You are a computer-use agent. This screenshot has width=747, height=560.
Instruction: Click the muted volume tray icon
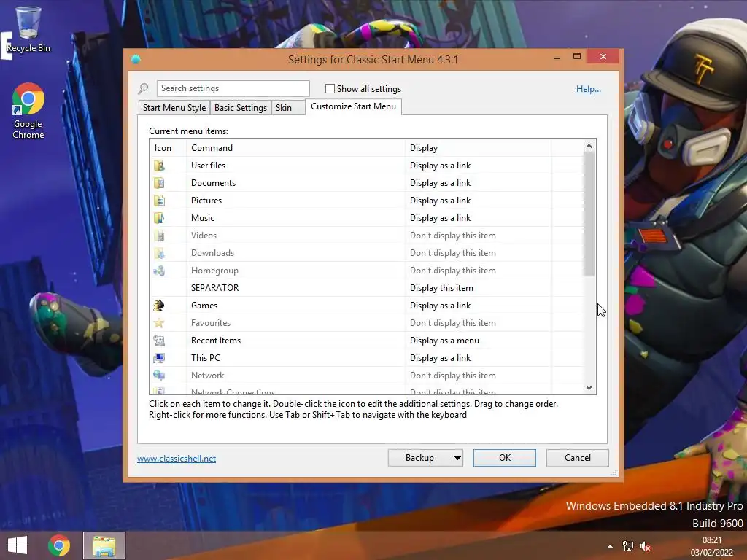pyautogui.click(x=646, y=546)
